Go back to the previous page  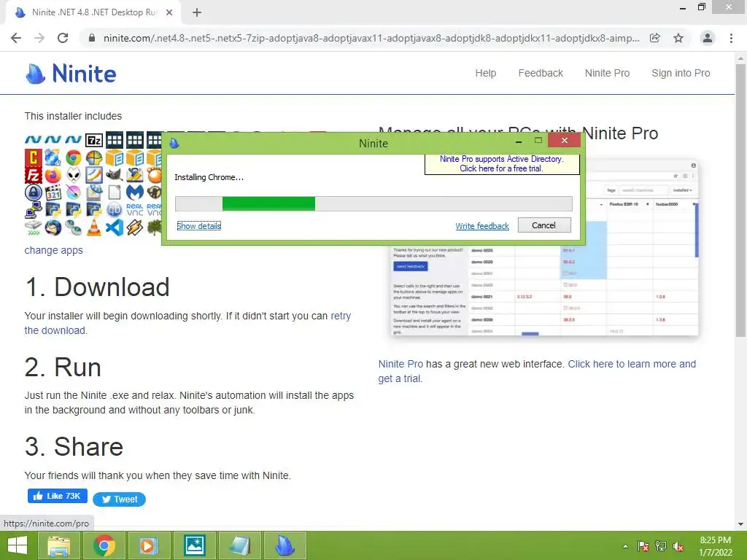tap(16, 38)
